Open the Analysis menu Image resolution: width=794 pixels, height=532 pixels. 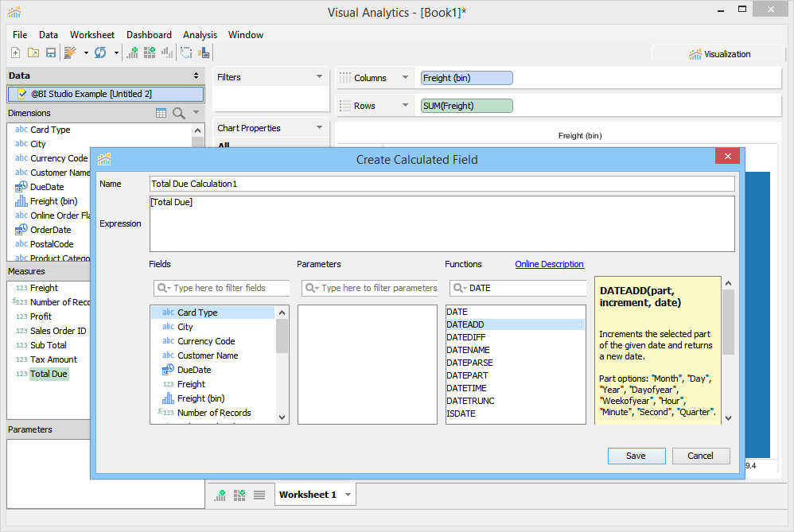point(200,35)
